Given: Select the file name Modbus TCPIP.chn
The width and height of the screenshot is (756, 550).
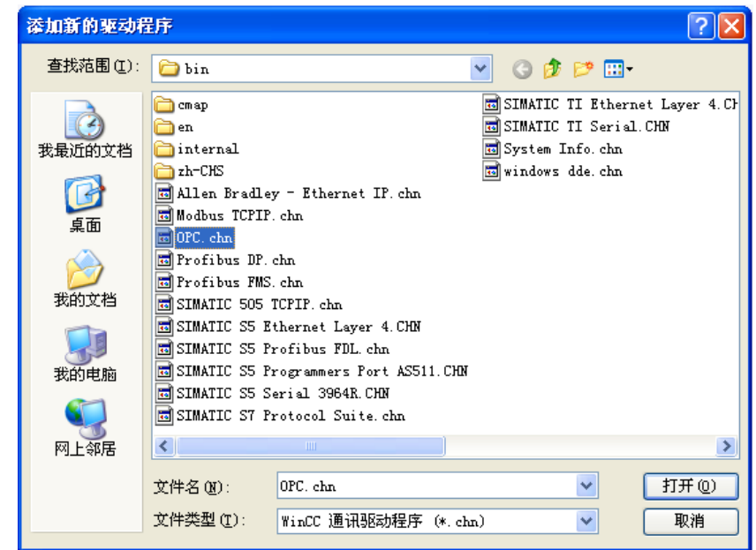Looking at the screenshot, I should pos(240,215).
